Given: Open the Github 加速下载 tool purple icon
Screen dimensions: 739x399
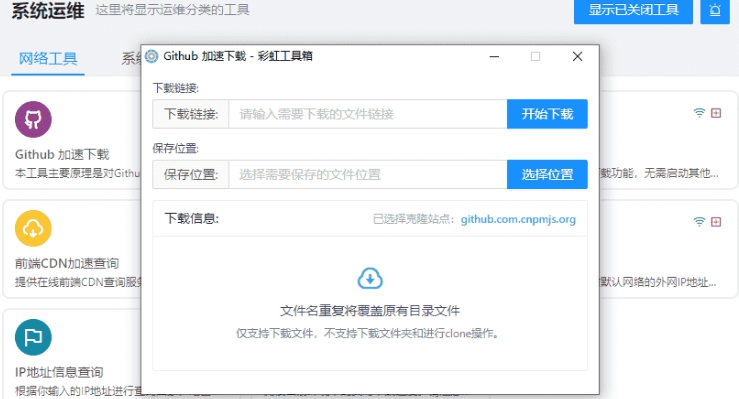Looking at the screenshot, I should (x=33, y=119).
